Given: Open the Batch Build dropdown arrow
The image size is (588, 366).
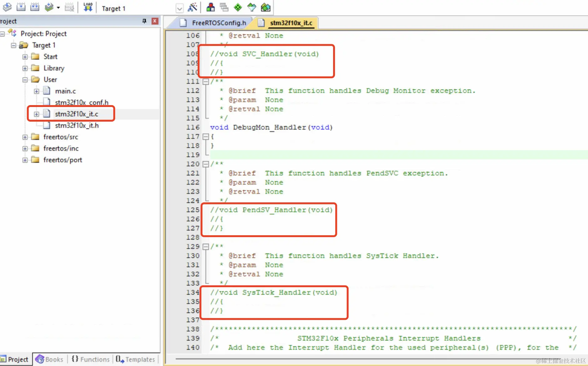Looking at the screenshot, I should (x=58, y=8).
